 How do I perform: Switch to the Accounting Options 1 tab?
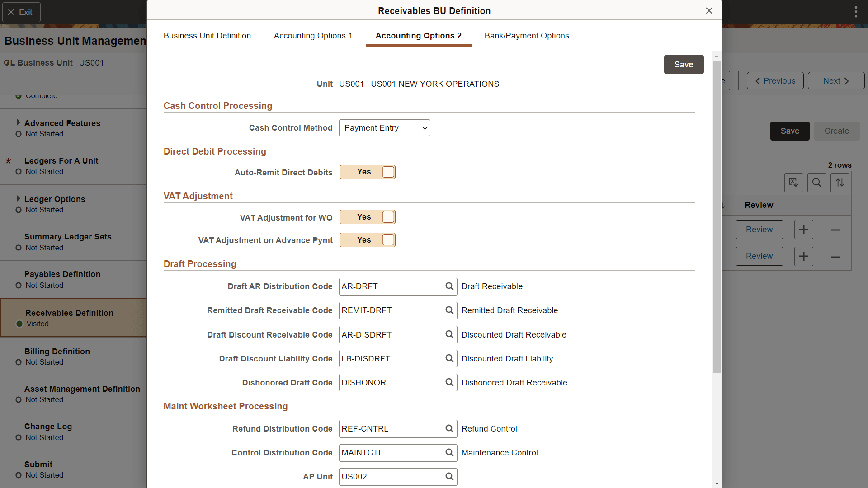(x=313, y=35)
